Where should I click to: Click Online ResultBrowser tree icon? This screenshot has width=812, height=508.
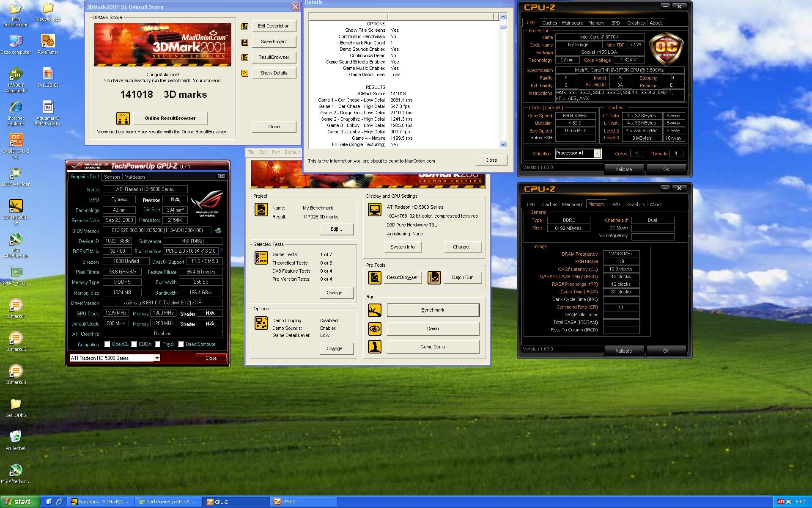click(123, 119)
